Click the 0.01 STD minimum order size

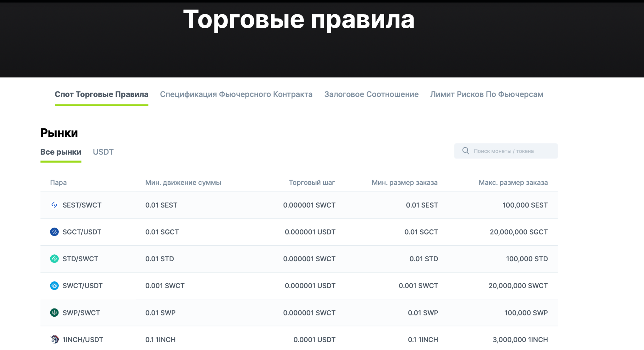coord(424,259)
